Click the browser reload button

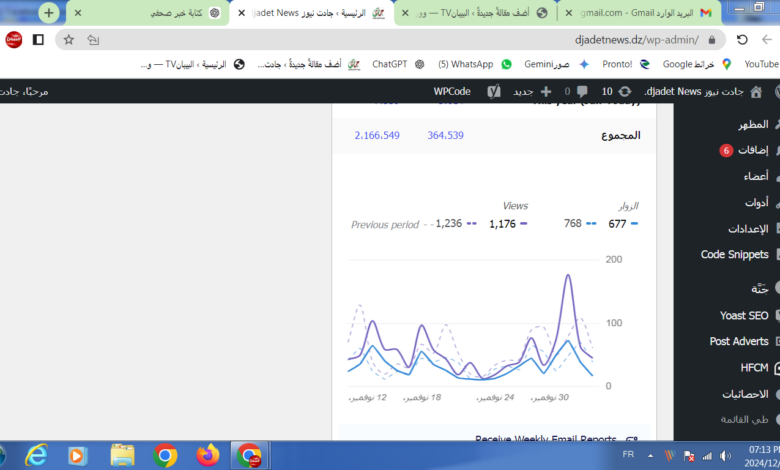click(x=741, y=40)
